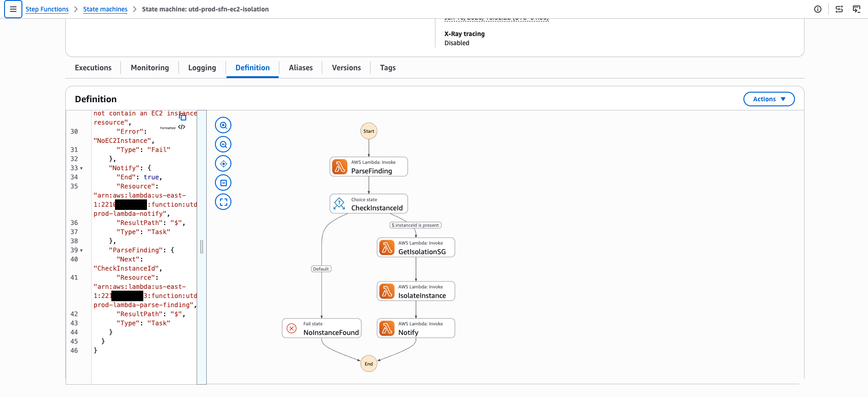
Task: Click the Default edge label
Action: coord(321,269)
